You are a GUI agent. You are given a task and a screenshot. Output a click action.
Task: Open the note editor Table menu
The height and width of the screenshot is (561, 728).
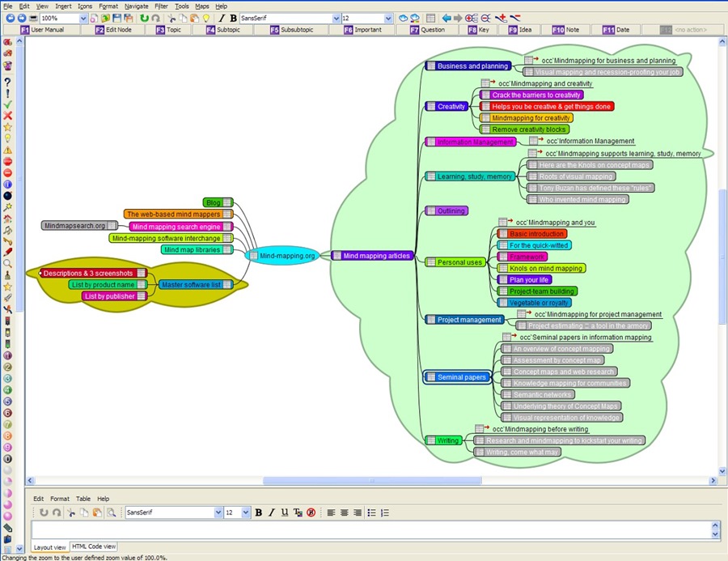tap(83, 499)
